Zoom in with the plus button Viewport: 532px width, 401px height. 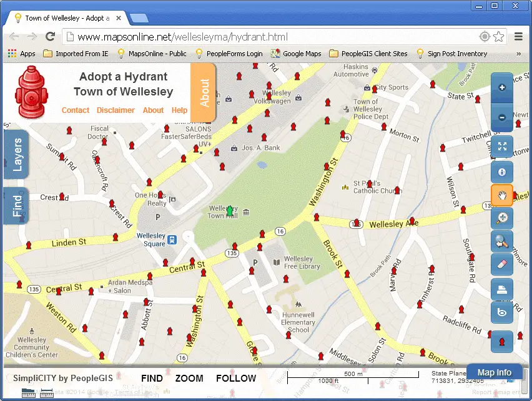502,87
